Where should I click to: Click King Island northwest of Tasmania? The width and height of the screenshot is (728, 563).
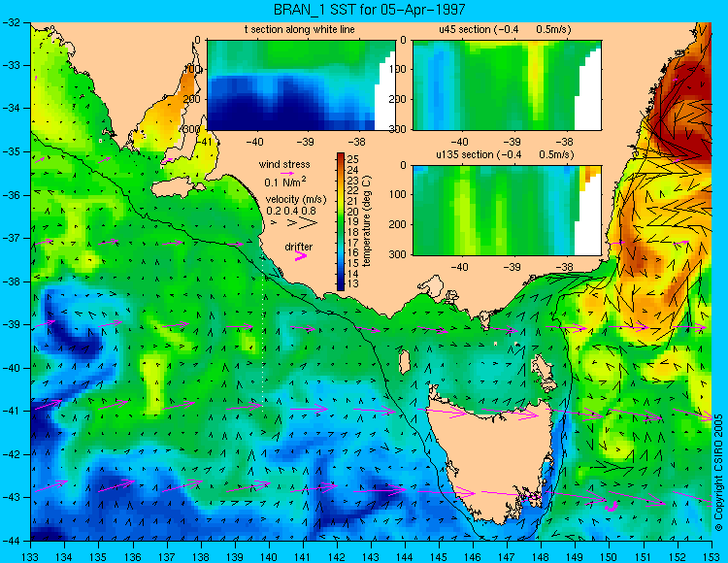pos(405,362)
